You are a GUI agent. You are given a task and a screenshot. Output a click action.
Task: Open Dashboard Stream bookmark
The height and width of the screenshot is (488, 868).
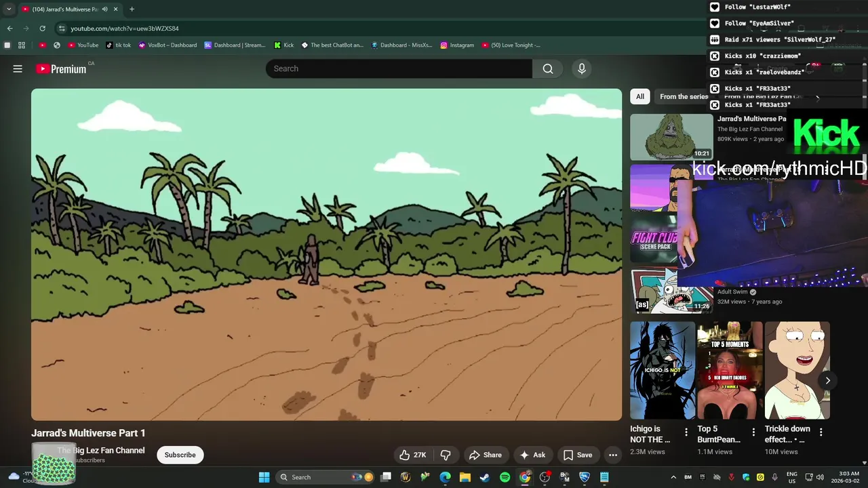pyautogui.click(x=235, y=45)
